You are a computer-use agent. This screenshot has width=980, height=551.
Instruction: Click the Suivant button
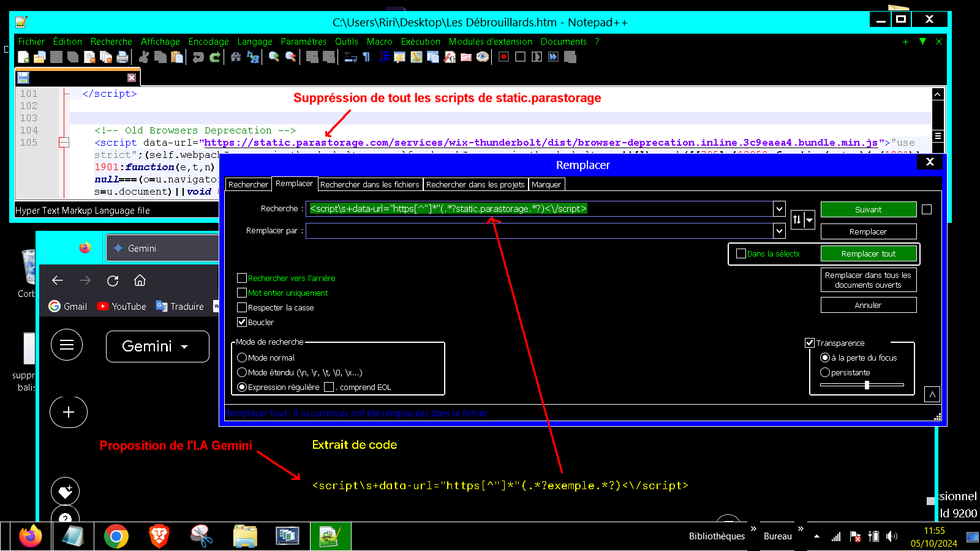click(869, 209)
